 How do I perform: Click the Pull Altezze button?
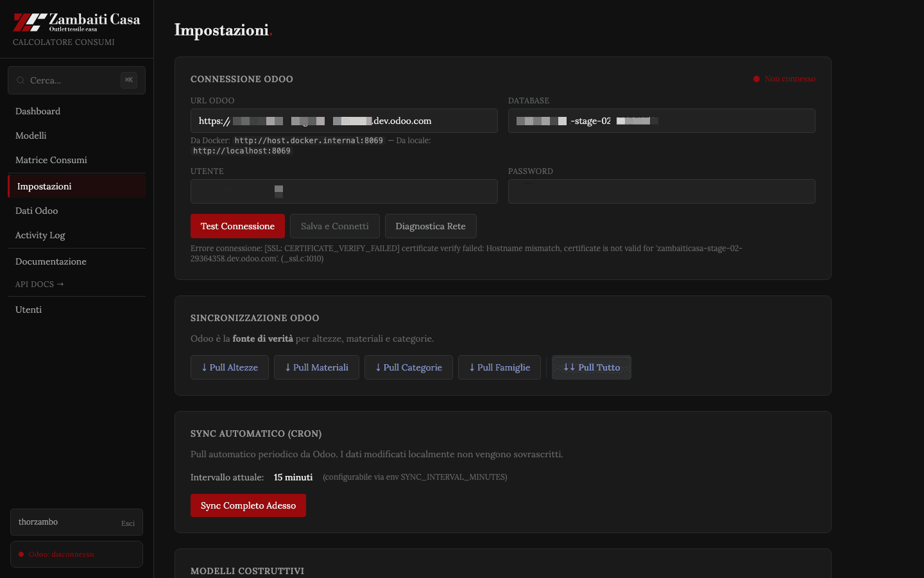coord(230,367)
